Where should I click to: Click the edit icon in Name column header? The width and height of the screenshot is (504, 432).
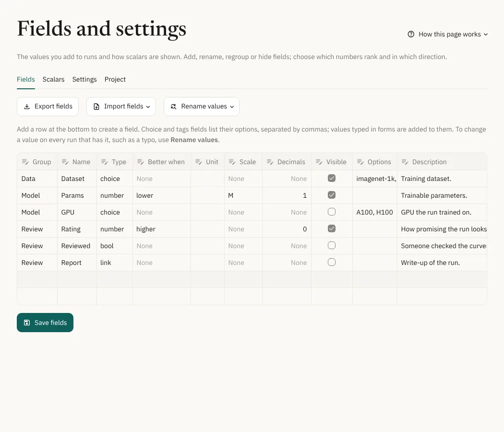(x=65, y=162)
